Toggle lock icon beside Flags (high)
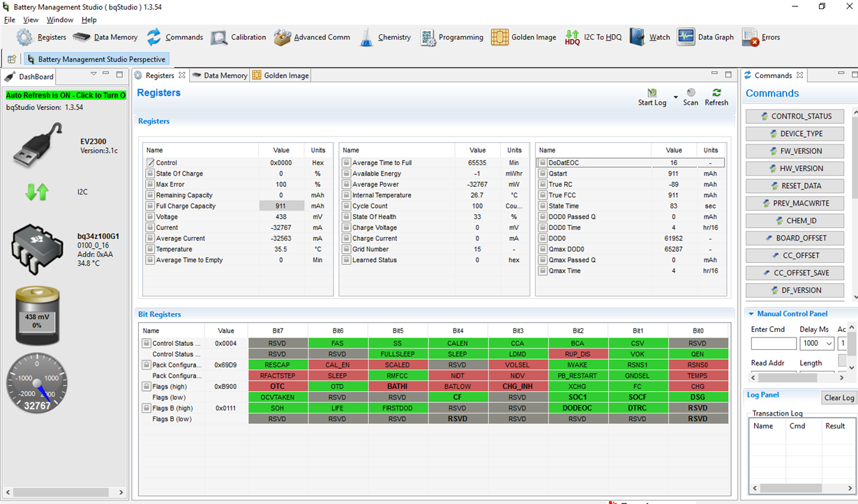The width and height of the screenshot is (858, 504). [x=146, y=386]
